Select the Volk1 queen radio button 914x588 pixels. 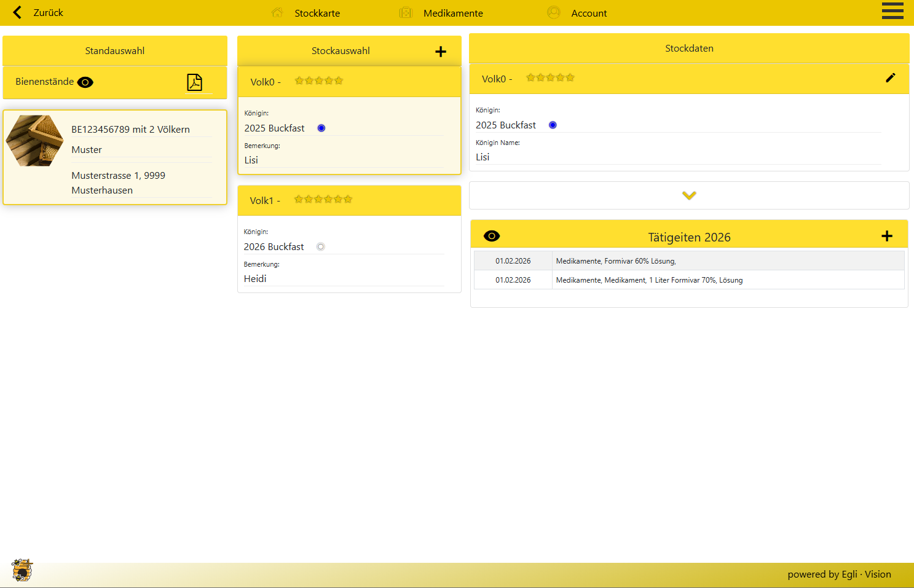pyautogui.click(x=320, y=247)
